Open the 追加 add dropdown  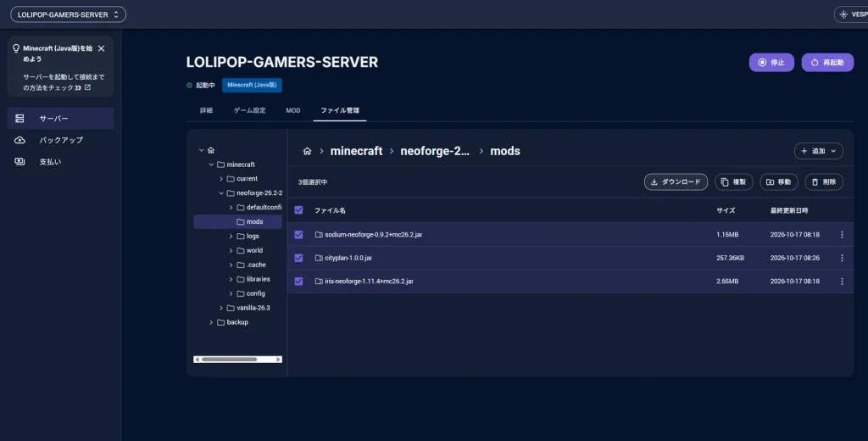(x=819, y=151)
